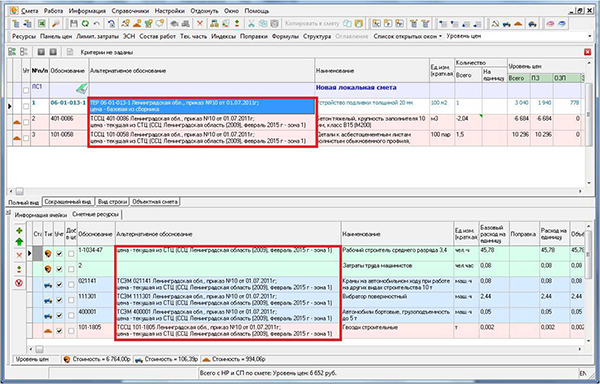Click the collapse-all tree icon above table
This screenshot has height=384, width=600.
tap(24, 52)
